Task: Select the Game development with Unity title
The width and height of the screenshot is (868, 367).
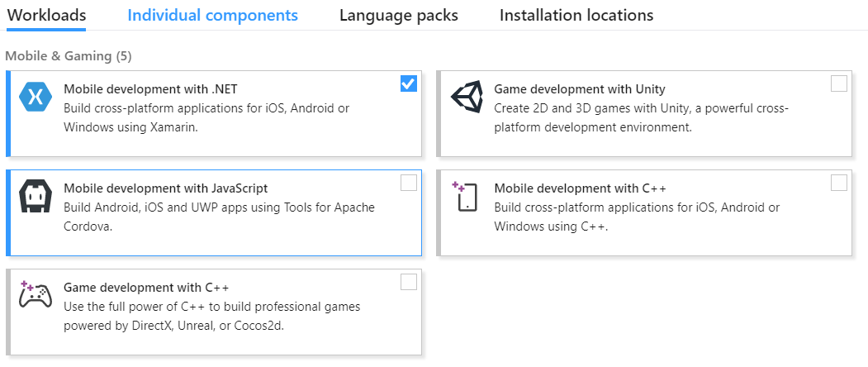Action: pos(580,88)
